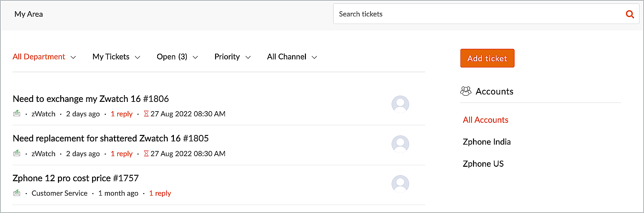Click the search magnifier icon

630,14
